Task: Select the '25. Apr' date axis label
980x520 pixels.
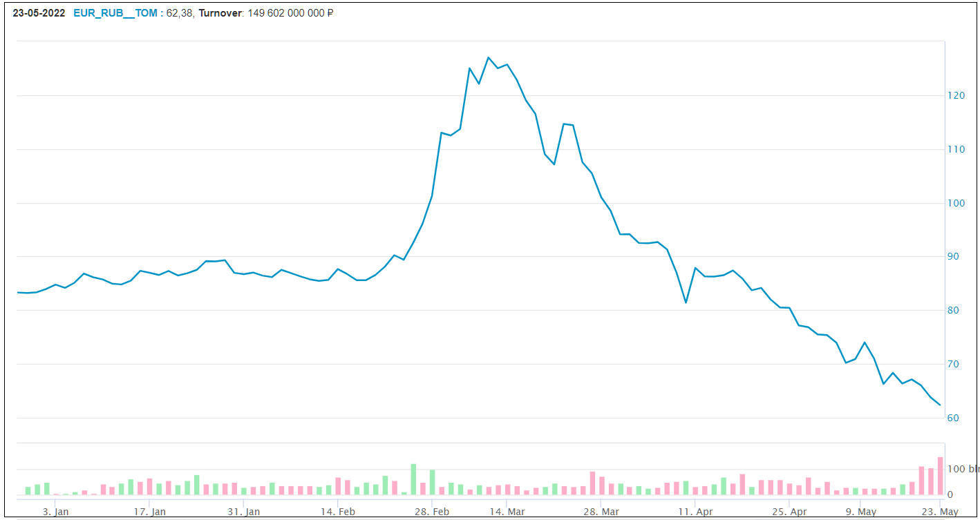Action: point(790,512)
